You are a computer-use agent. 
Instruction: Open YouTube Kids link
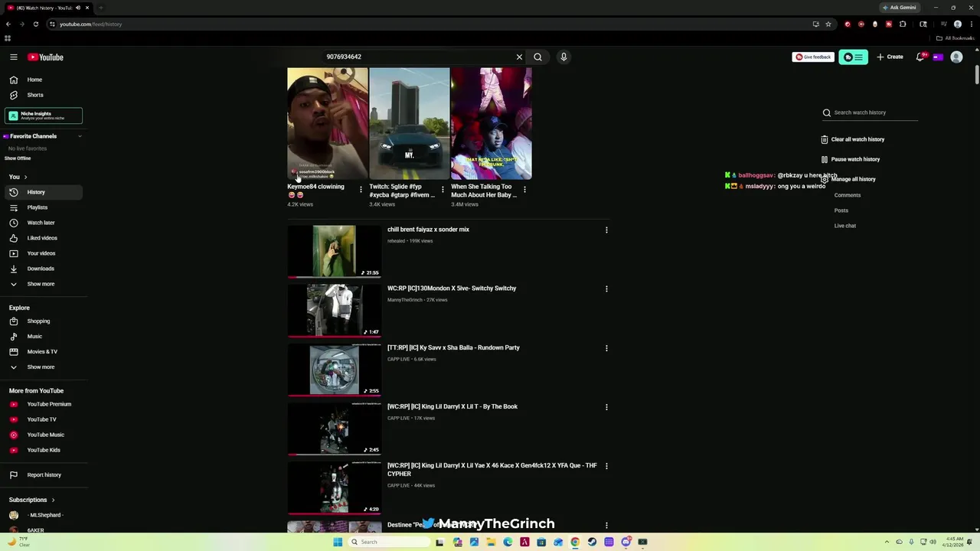(x=44, y=450)
